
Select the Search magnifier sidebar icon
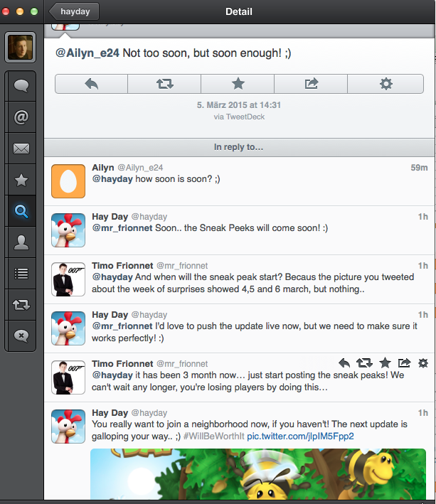click(21, 211)
